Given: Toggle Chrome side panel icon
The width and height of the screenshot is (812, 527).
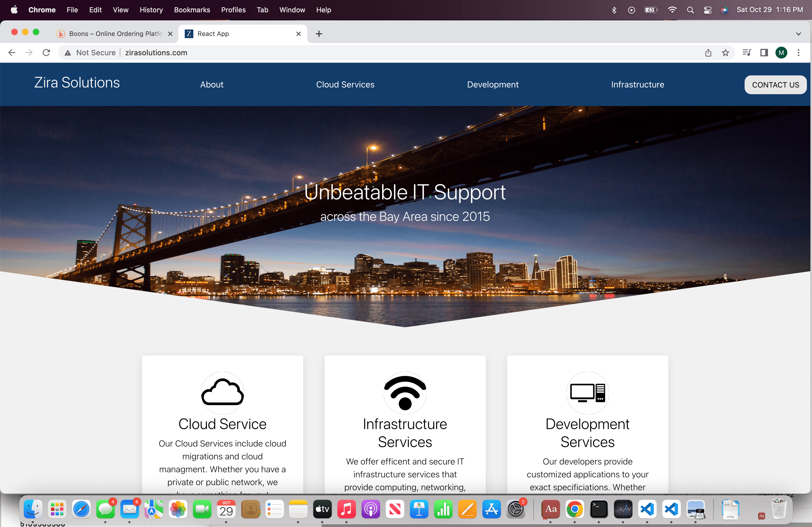Looking at the screenshot, I should pos(764,53).
